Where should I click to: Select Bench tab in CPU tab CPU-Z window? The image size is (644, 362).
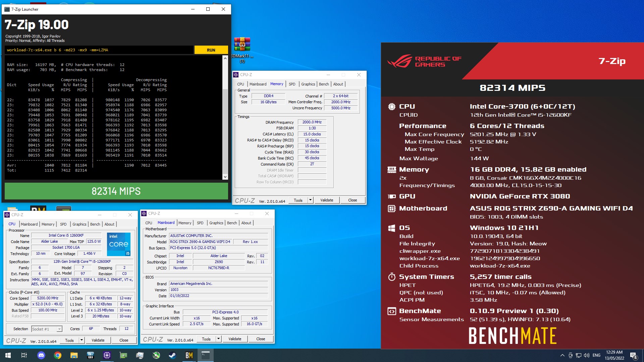(x=95, y=224)
